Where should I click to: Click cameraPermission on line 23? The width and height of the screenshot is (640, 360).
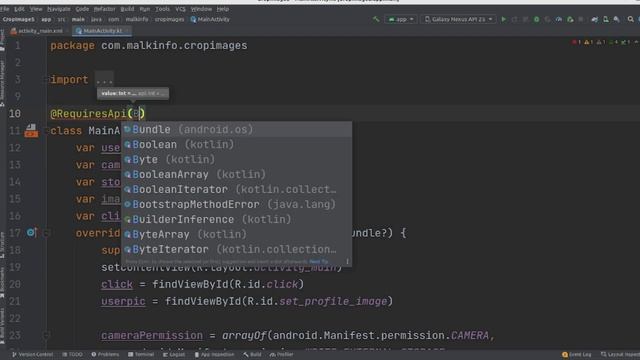152,336
